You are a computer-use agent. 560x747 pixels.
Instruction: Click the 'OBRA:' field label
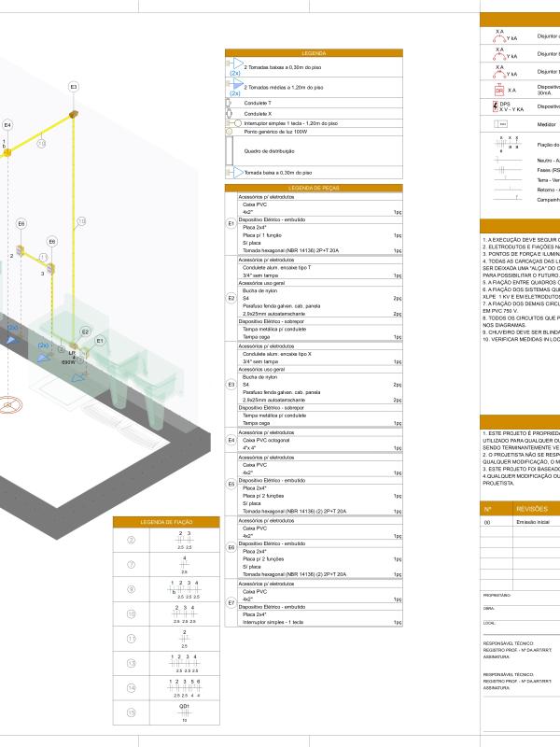pyautogui.click(x=488, y=609)
